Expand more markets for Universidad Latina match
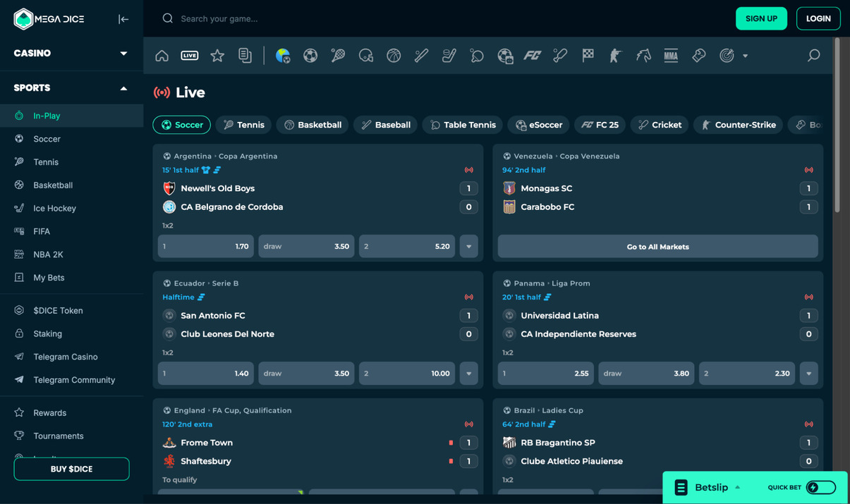850x504 pixels. [808, 374]
